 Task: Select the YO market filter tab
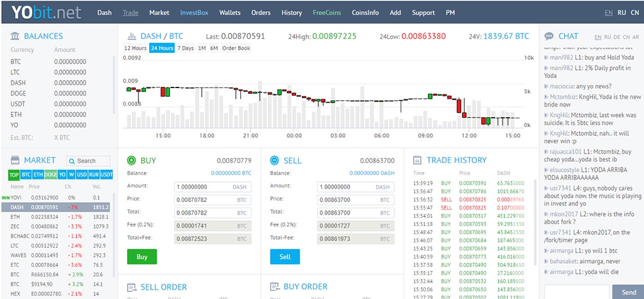point(62,175)
